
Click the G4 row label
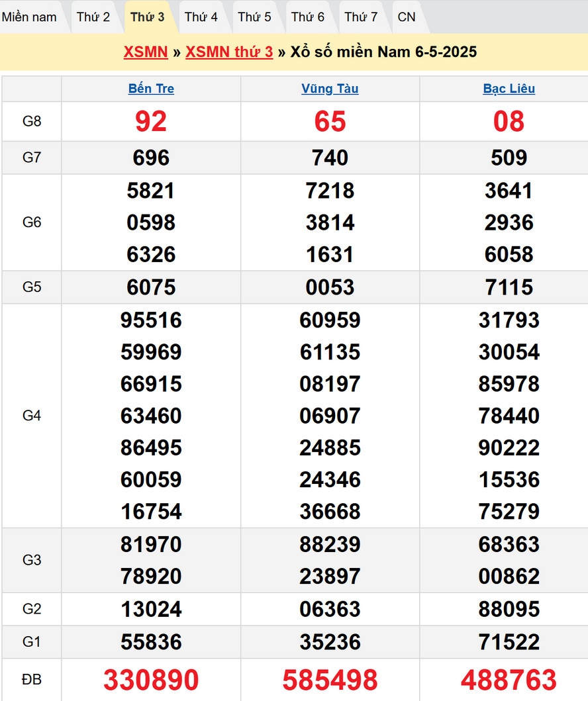coord(32,416)
